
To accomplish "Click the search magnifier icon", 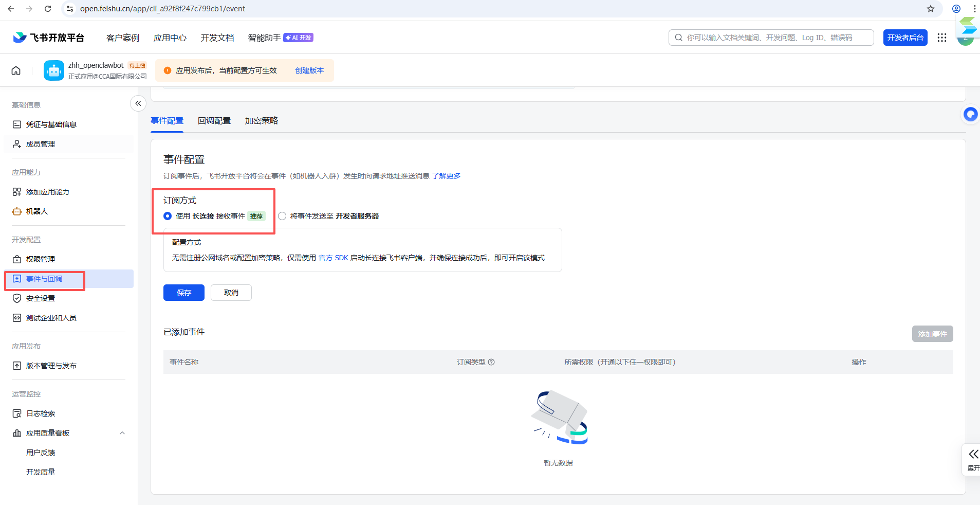I will tap(679, 38).
